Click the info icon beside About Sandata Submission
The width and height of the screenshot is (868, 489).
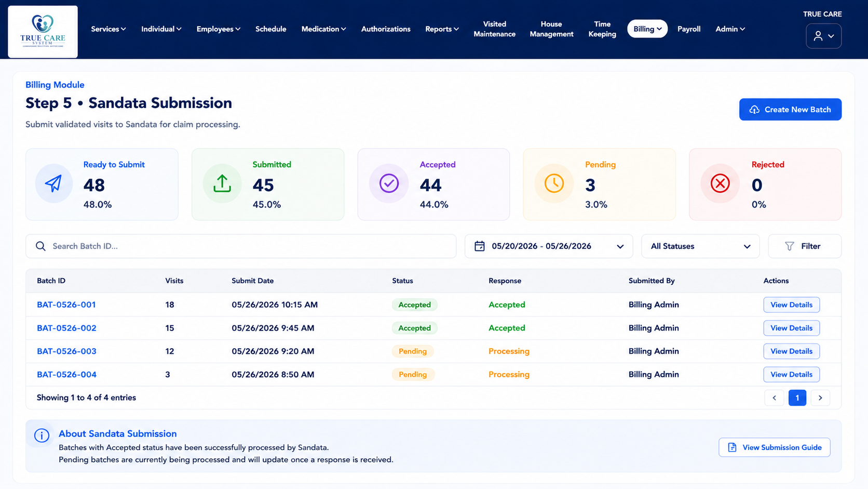tap(42, 435)
